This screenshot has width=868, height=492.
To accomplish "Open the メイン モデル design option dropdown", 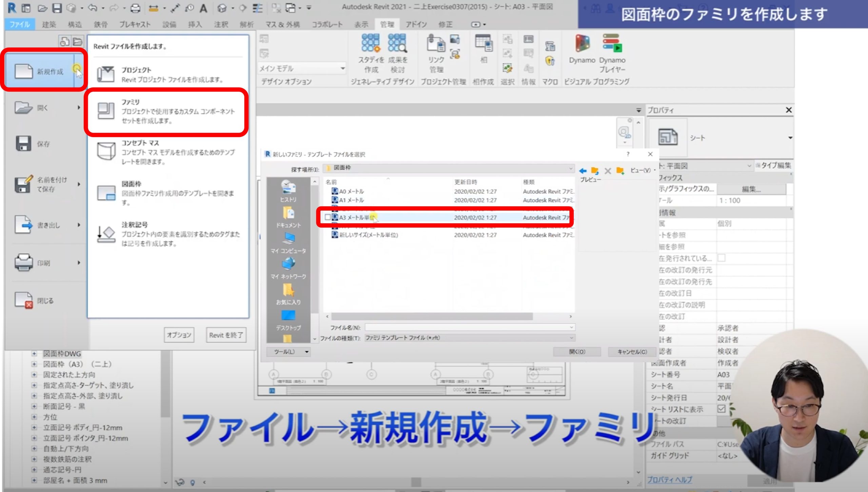I will (x=342, y=68).
